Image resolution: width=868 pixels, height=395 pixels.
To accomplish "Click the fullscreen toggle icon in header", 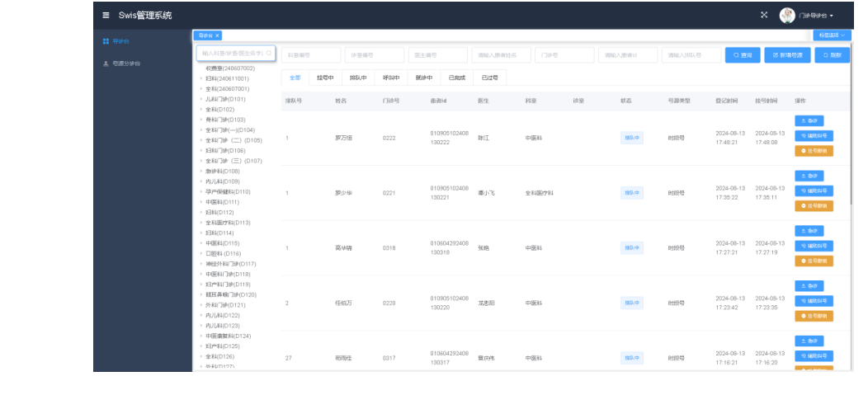I will point(763,15).
